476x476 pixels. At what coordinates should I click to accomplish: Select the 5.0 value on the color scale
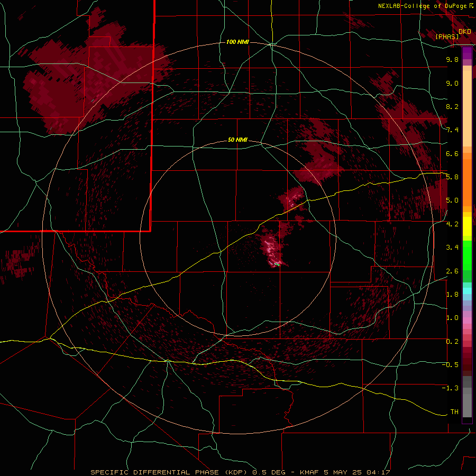coord(452,200)
